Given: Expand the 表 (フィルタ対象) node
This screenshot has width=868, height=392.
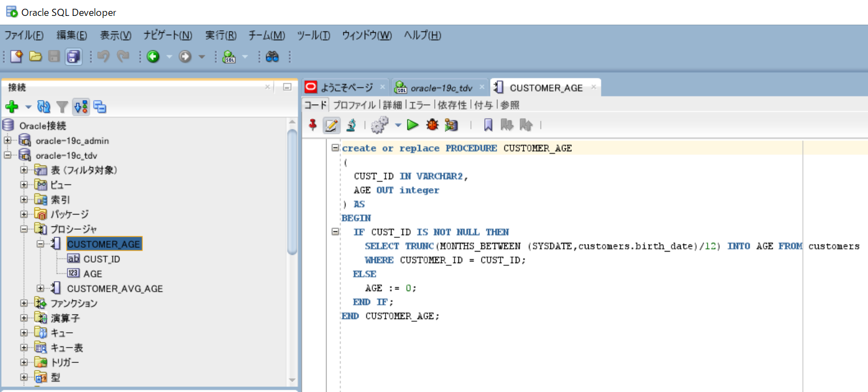Looking at the screenshot, I should click(24, 170).
